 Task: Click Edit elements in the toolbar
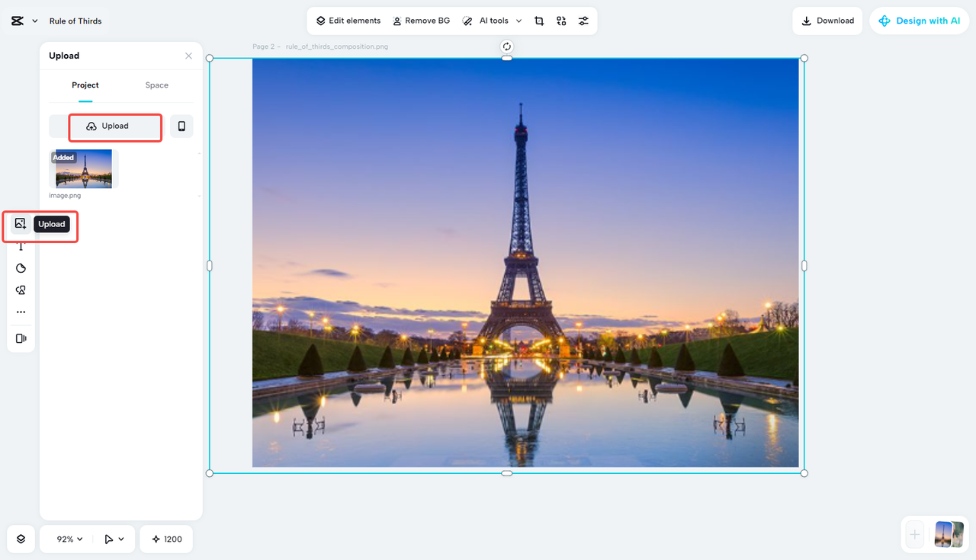(348, 21)
